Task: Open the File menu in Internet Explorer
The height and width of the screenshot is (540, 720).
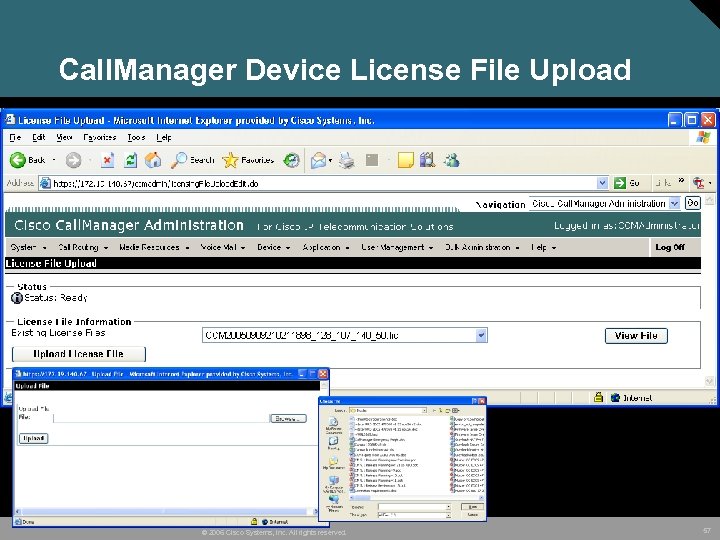Action: 15,137
